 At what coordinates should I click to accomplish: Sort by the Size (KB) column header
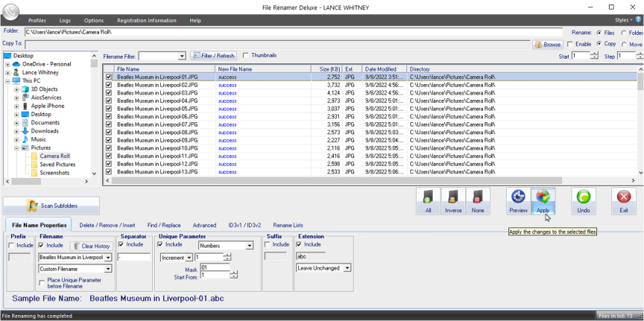[326, 69]
